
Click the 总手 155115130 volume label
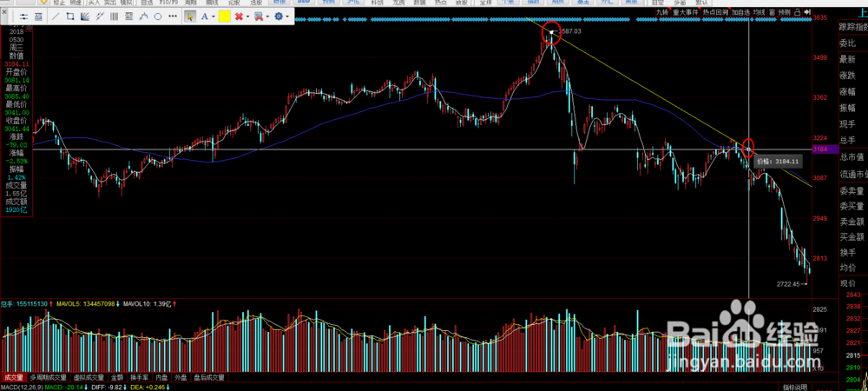[x=23, y=304]
